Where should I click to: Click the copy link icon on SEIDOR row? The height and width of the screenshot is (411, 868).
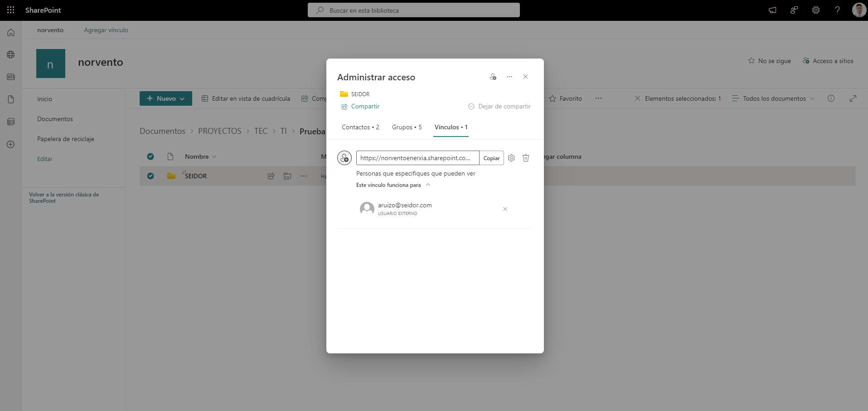click(287, 176)
